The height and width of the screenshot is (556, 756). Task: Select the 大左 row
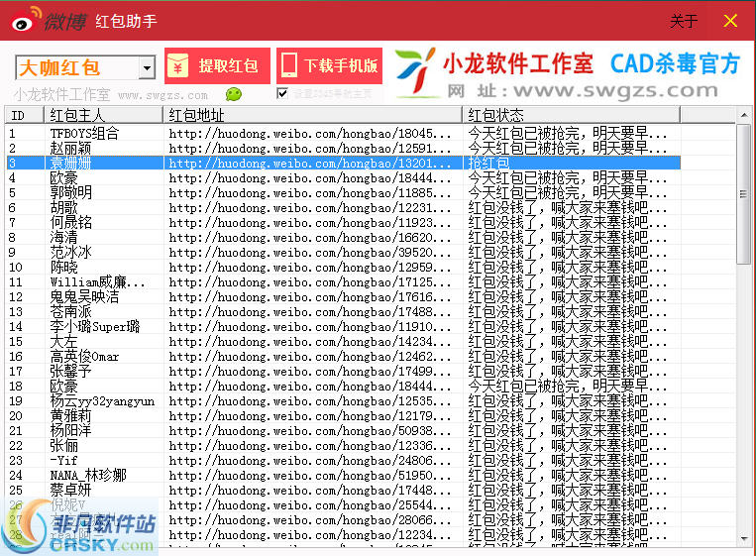tap(343, 342)
